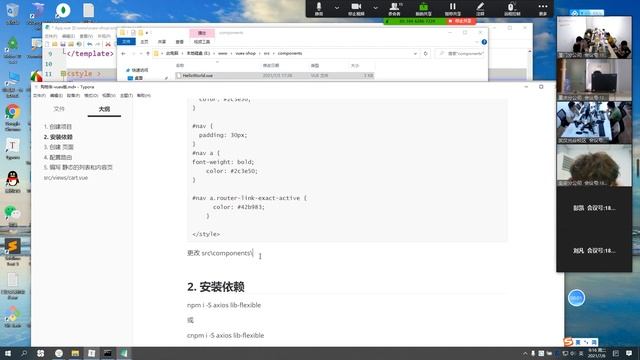Viewport: 640px width, 360px height.
Task: Click the text 更改 src\components\ in Typora
Action: coord(220,253)
